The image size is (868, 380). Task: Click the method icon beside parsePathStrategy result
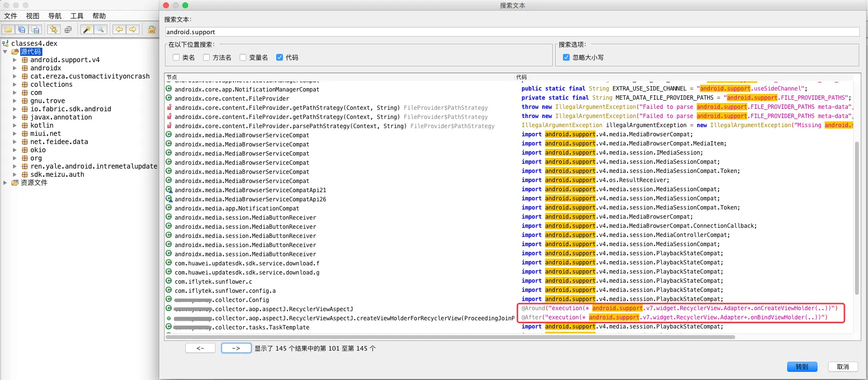(x=169, y=126)
